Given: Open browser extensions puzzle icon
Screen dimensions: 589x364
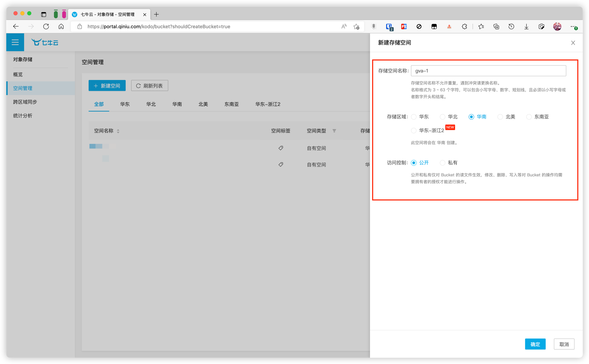Looking at the screenshot, I should 464,26.
